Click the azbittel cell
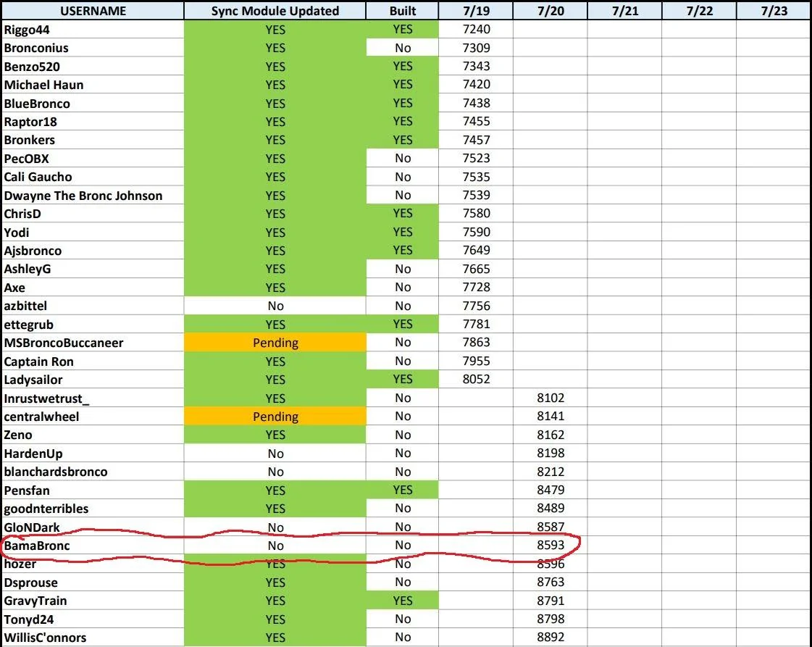Image resolution: width=812 pixels, height=647 pixels. 93,306
